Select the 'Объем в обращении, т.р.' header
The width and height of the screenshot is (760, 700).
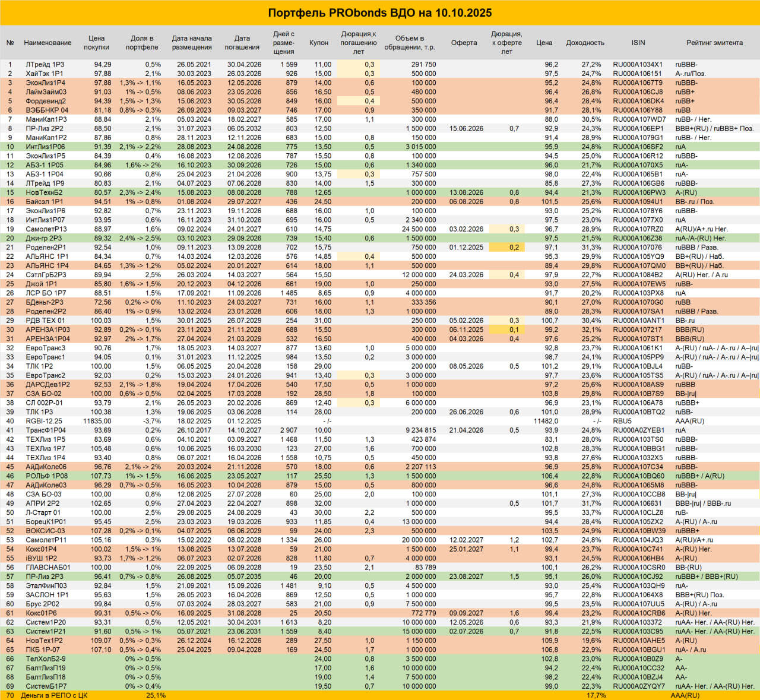(x=410, y=43)
